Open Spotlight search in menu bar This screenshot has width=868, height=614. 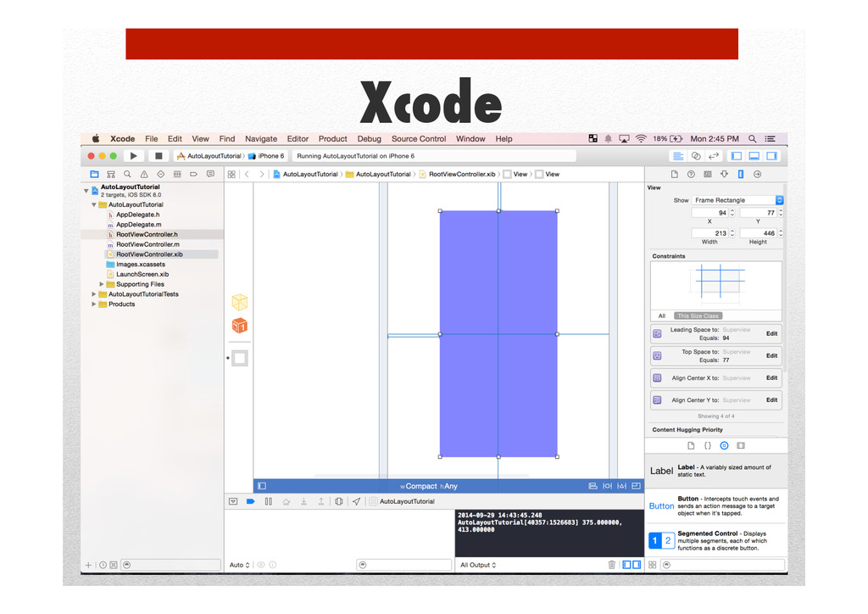[x=753, y=139]
